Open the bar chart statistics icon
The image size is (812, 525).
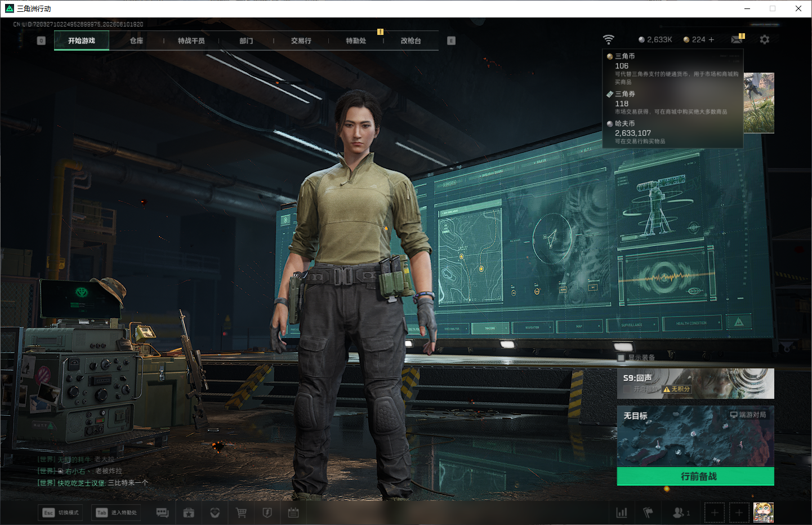622,513
